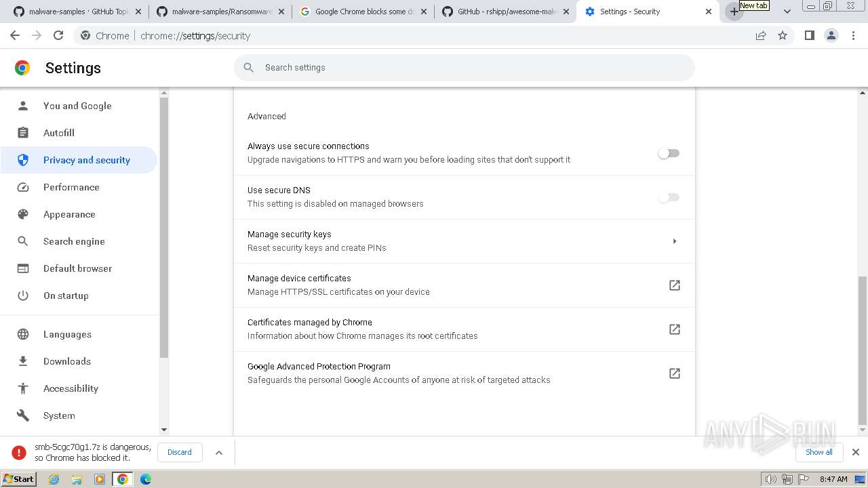Open Appearance settings section
Screen dimensions: 868x488
pos(79,214)
